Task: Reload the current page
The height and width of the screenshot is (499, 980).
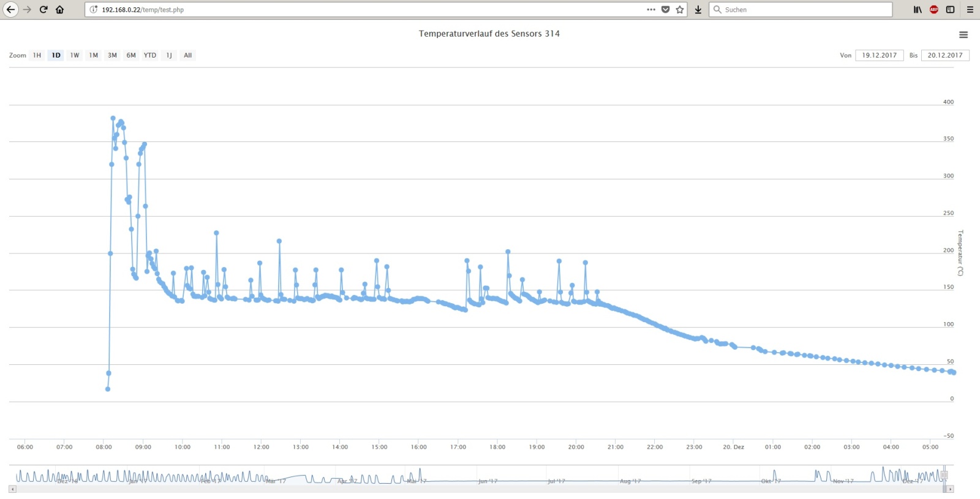Action: (x=43, y=10)
